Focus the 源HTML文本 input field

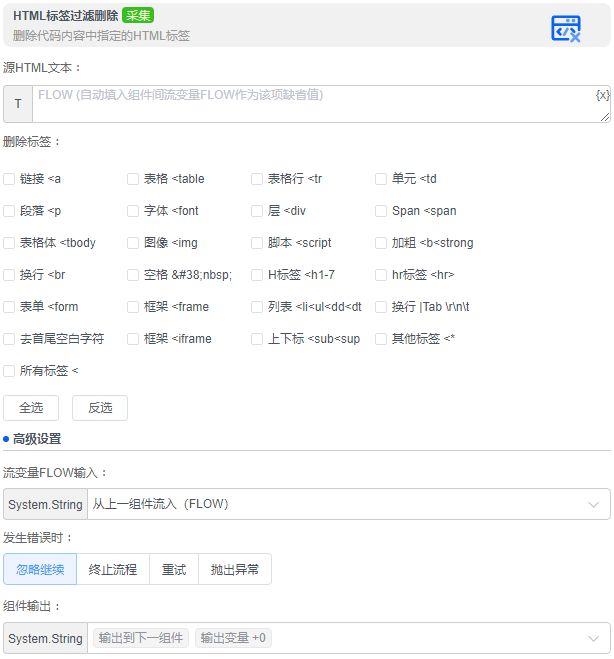click(x=321, y=104)
